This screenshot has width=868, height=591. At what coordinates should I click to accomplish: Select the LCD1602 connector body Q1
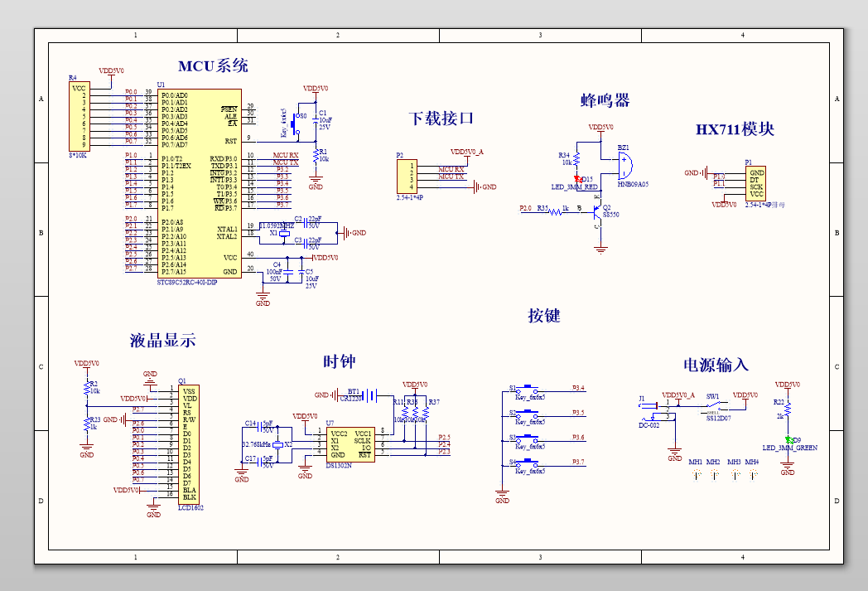point(190,444)
